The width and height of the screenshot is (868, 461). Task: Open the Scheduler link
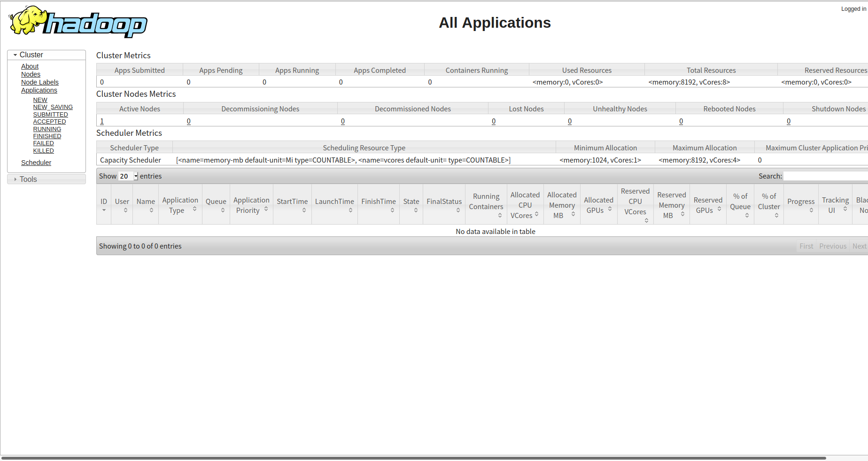(36, 163)
